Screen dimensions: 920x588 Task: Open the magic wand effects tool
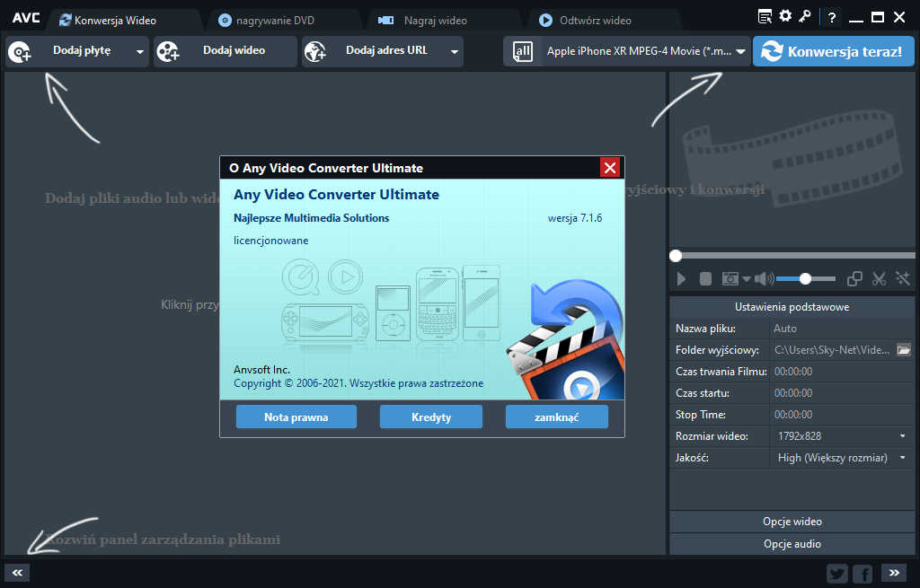tap(902, 278)
